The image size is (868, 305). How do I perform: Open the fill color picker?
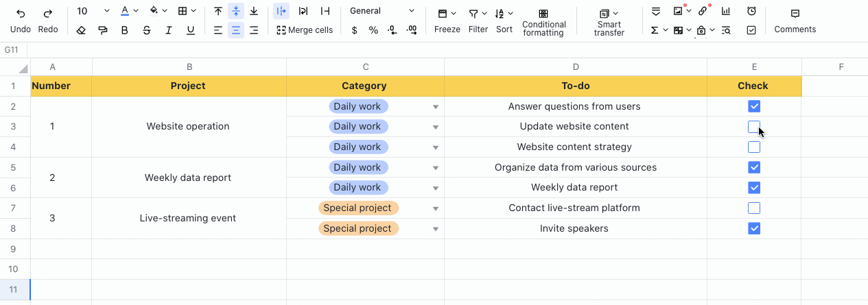[x=157, y=11]
